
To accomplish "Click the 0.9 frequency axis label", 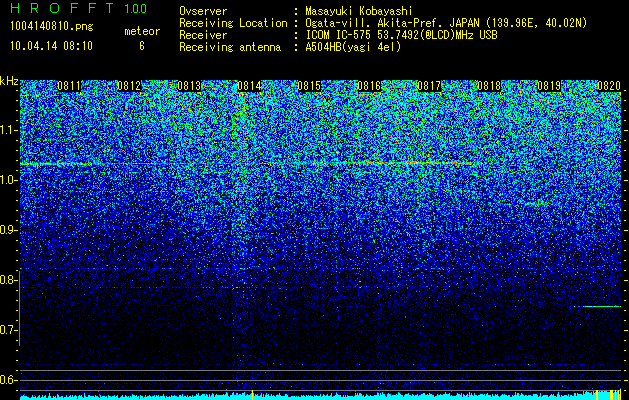I will [7, 230].
